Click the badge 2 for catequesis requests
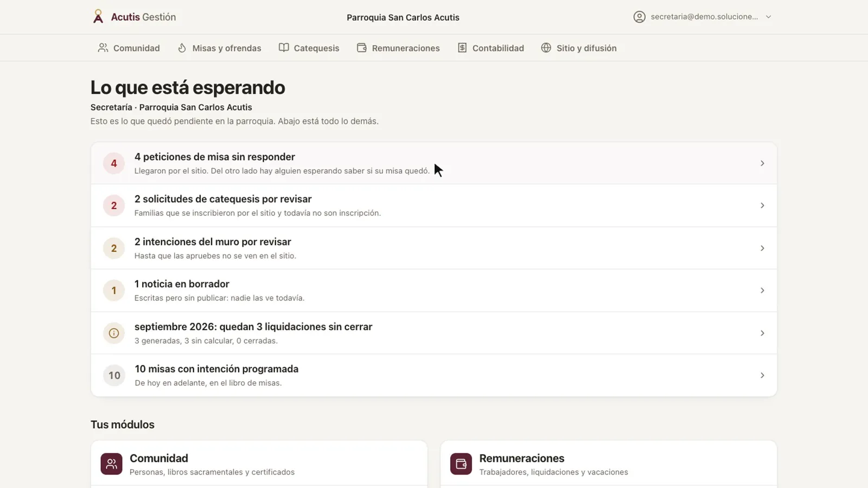The height and width of the screenshot is (488, 868). [114, 206]
